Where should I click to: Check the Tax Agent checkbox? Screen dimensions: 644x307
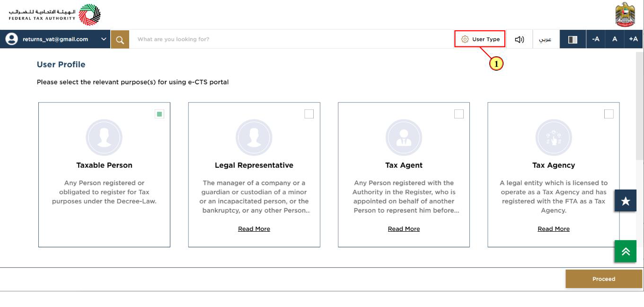(459, 114)
